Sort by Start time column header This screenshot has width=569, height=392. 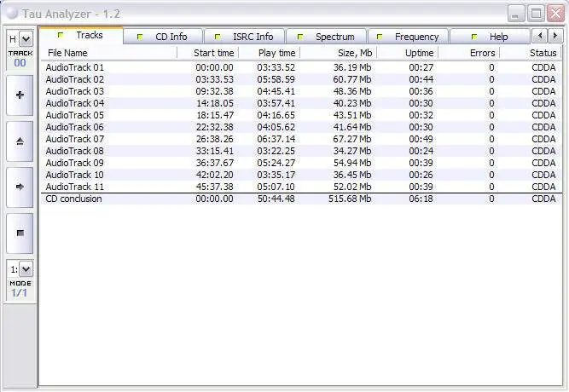(x=208, y=53)
